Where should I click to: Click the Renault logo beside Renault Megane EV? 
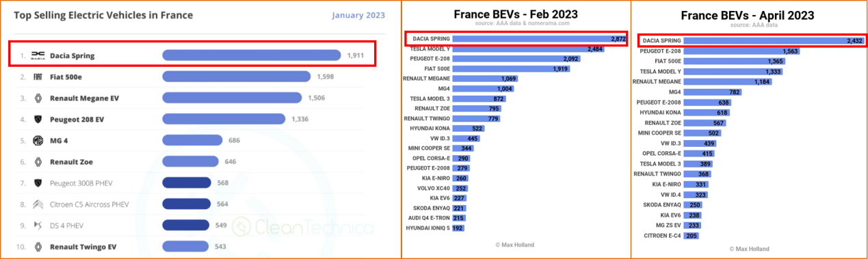pos(38,98)
